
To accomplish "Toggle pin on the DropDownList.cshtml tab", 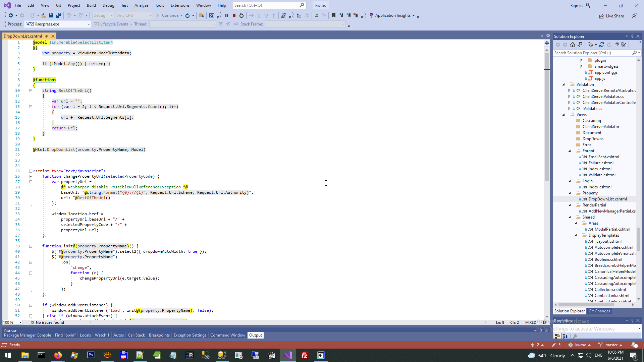I will pyautogui.click(x=47, y=36).
